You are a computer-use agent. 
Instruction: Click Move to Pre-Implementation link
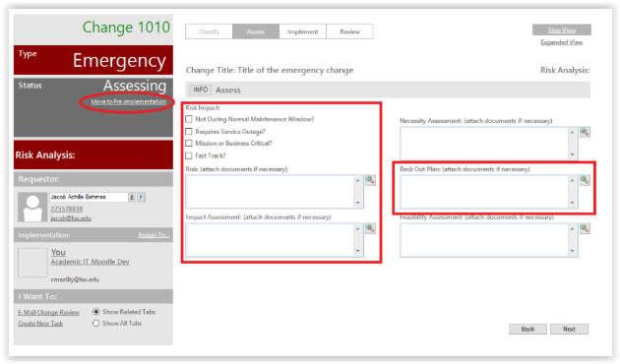[129, 102]
